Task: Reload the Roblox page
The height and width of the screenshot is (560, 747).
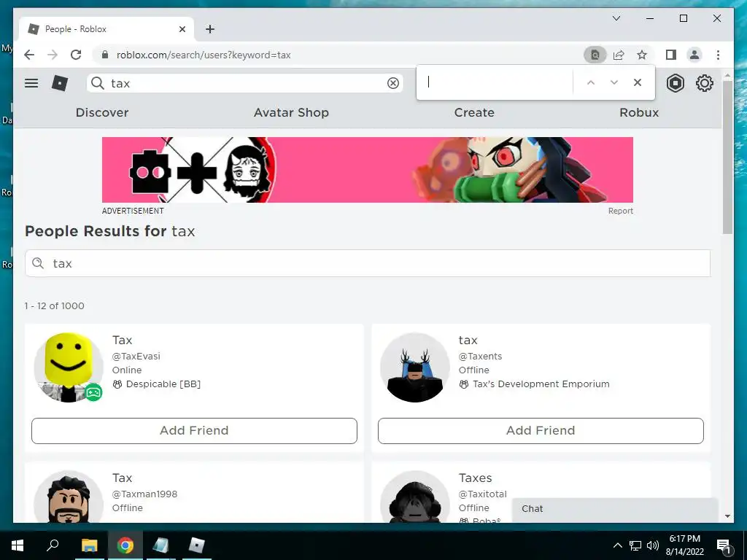Action: [x=76, y=55]
